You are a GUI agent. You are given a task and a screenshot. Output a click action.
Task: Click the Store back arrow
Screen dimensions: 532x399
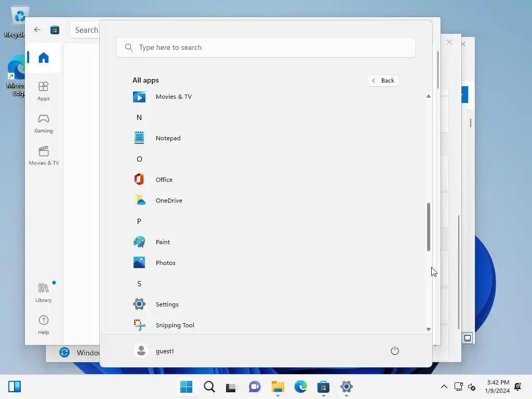coord(37,30)
